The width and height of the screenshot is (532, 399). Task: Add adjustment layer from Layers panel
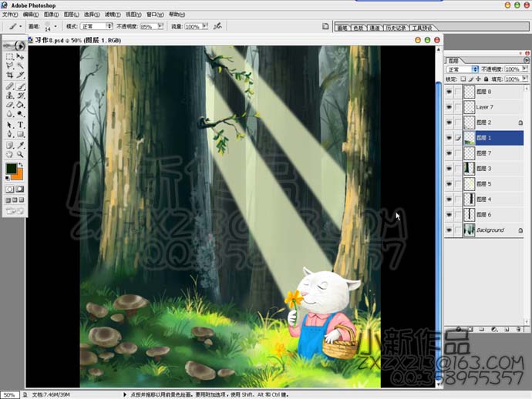click(494, 329)
